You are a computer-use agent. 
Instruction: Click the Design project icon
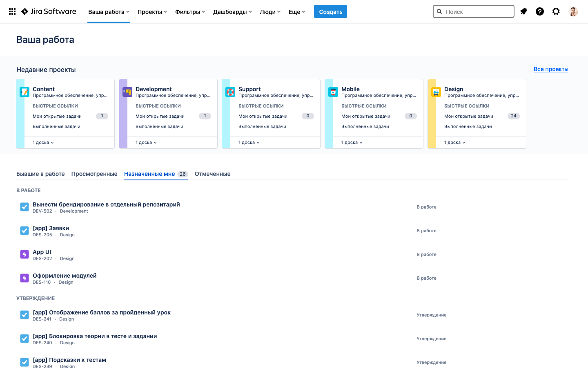pyautogui.click(x=436, y=92)
